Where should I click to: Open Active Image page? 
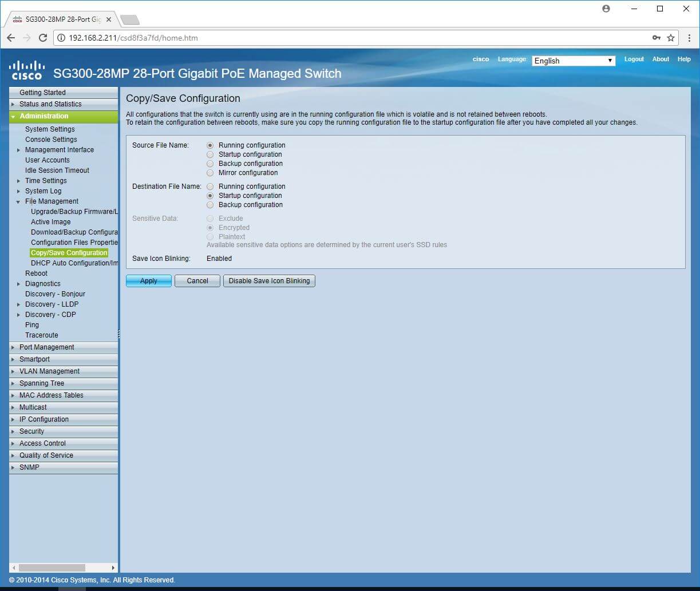pyautogui.click(x=51, y=222)
